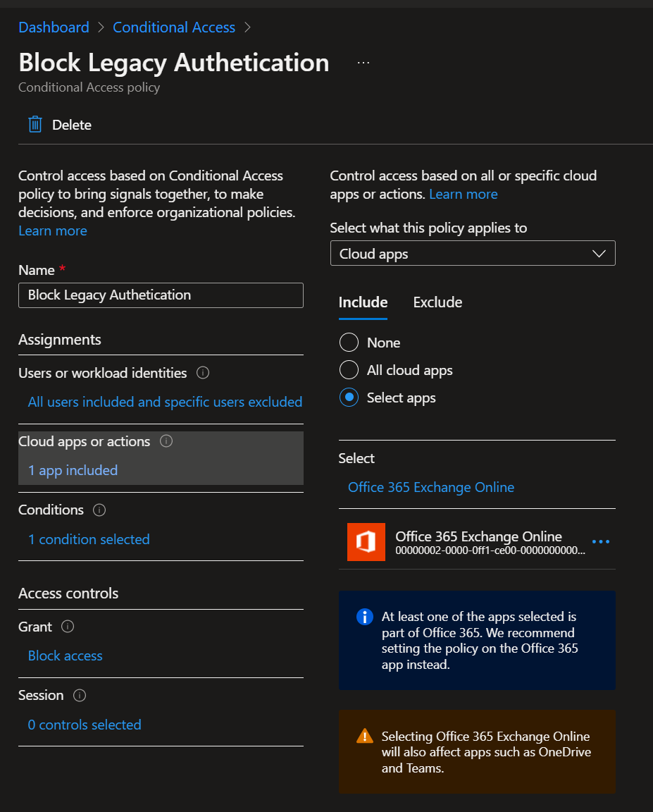
Task: Open the Cloud apps dropdown
Action: click(473, 253)
